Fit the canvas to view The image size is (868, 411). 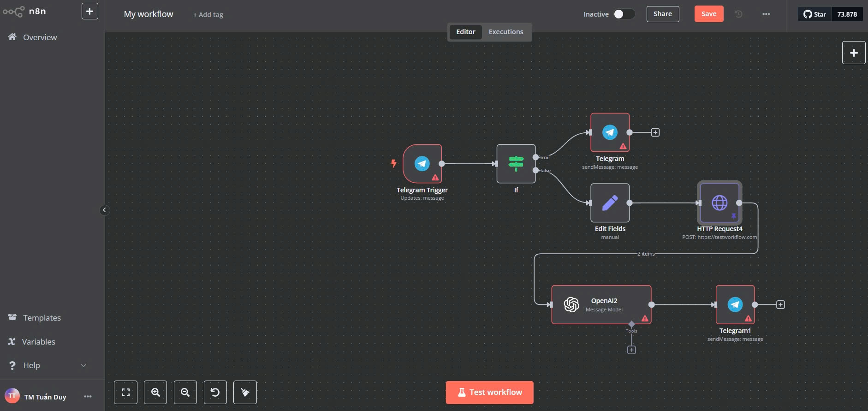125,393
